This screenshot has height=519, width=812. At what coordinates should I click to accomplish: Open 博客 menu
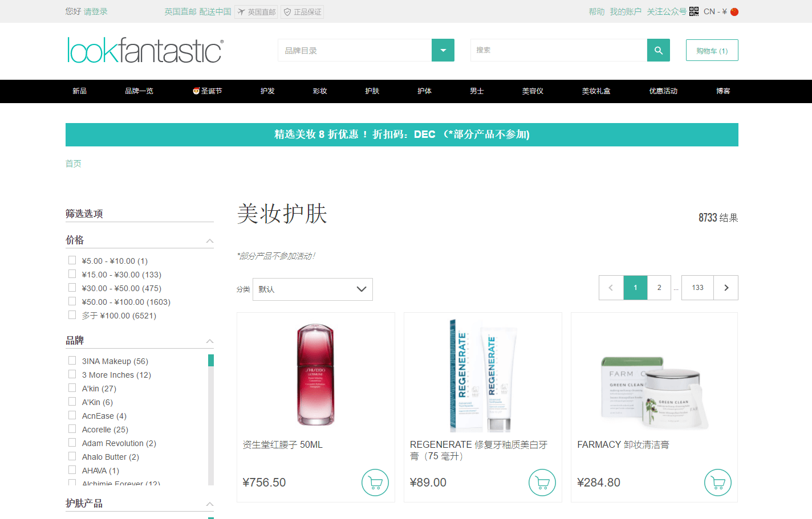(723, 91)
